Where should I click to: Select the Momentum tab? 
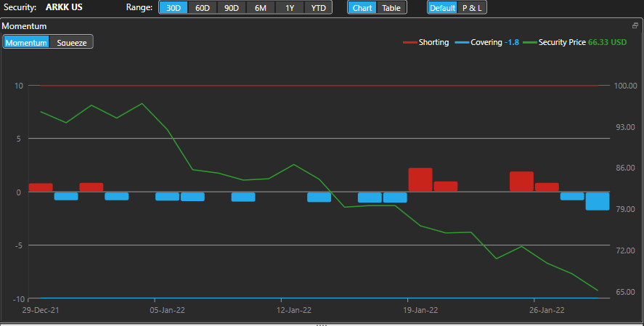pos(27,43)
